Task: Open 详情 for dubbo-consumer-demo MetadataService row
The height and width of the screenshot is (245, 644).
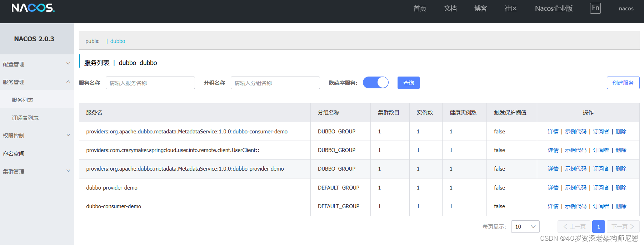Action: coord(553,132)
